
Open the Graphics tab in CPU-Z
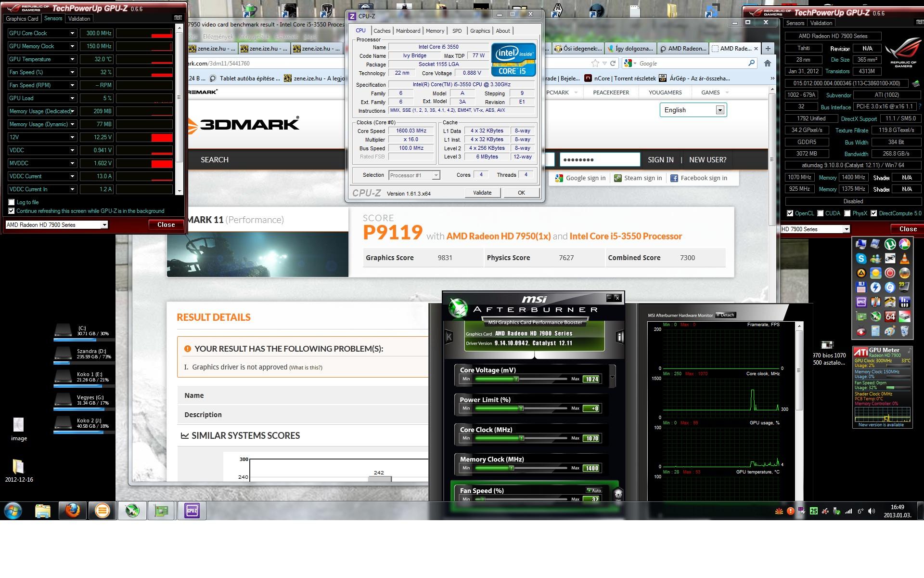pos(480,31)
